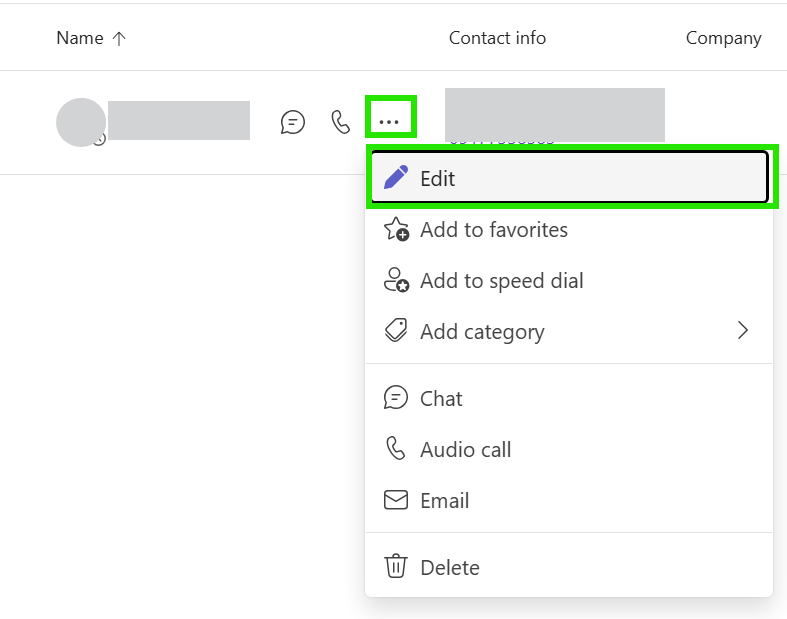Expand the Add category submenu
The width and height of the screenshot is (787, 619).
click(569, 331)
